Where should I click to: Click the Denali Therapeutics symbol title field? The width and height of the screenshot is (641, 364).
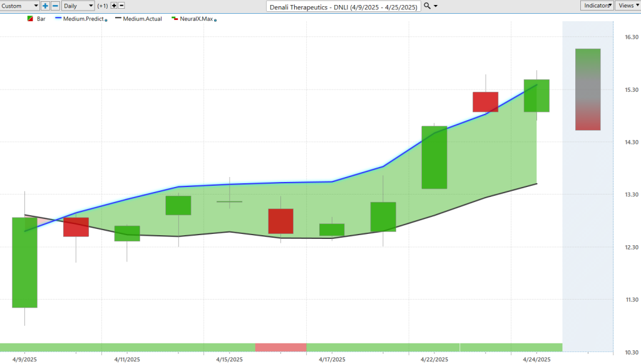coord(343,6)
